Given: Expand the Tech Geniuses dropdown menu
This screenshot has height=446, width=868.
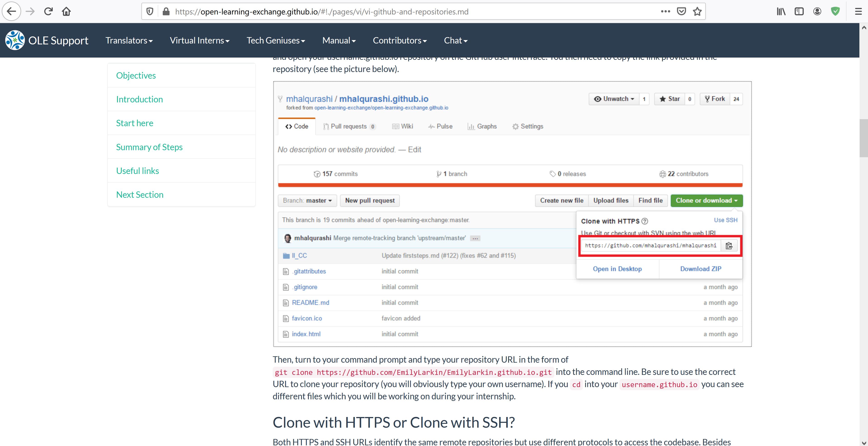Looking at the screenshot, I should tap(276, 41).
